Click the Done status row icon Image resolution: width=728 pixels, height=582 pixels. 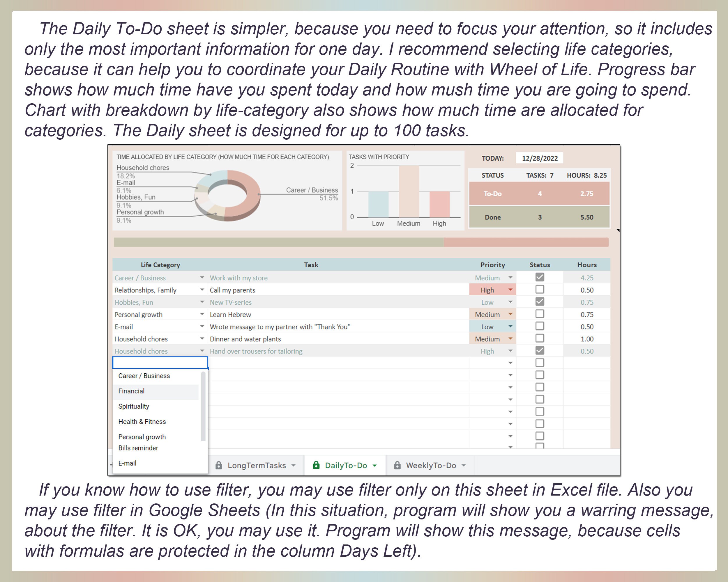pos(494,217)
